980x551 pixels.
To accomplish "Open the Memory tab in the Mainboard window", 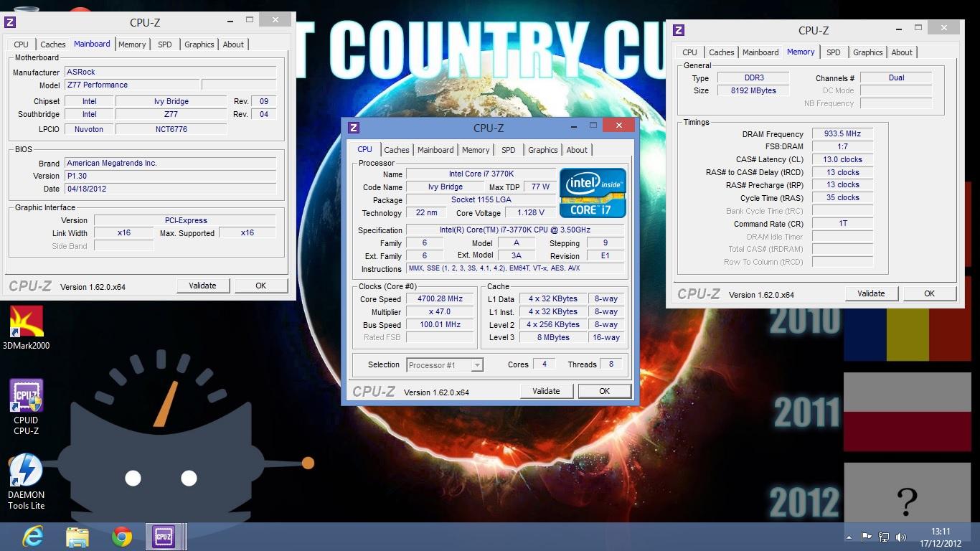I will 132,44.
